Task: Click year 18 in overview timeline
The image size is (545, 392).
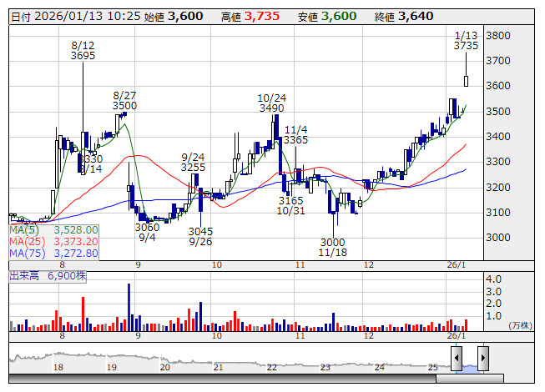Action: tap(58, 367)
